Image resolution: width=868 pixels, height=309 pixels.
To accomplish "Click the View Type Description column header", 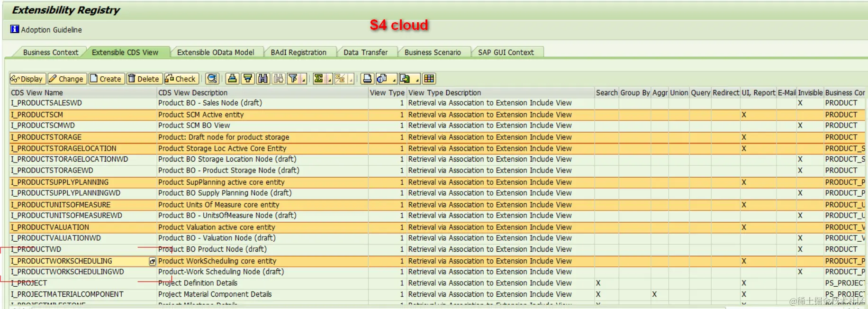I will 501,93.
